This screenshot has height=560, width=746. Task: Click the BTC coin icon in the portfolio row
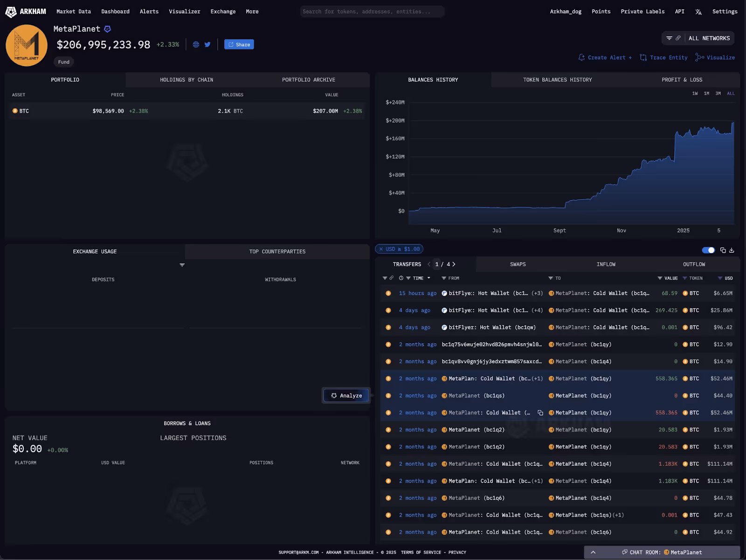click(15, 111)
